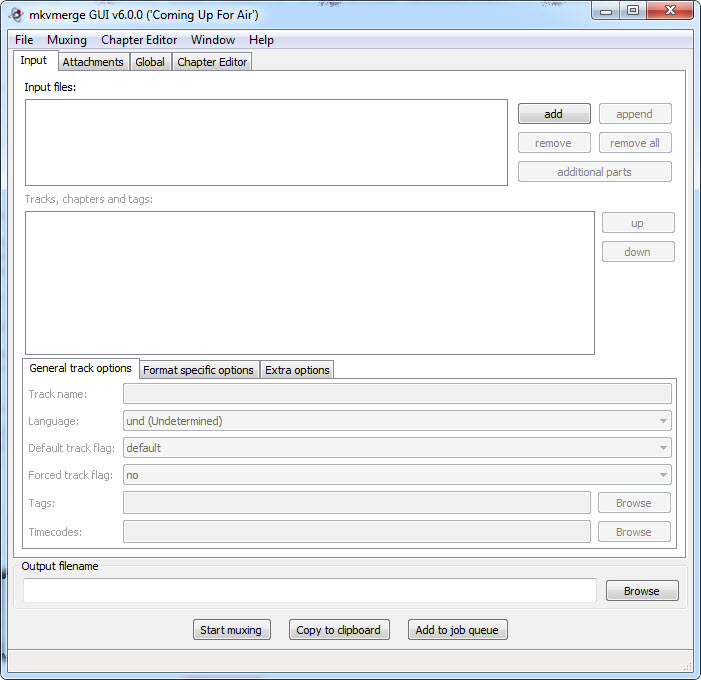Screen dimensions: 701x680
Task: Select the Format specific options tab
Action: click(198, 370)
